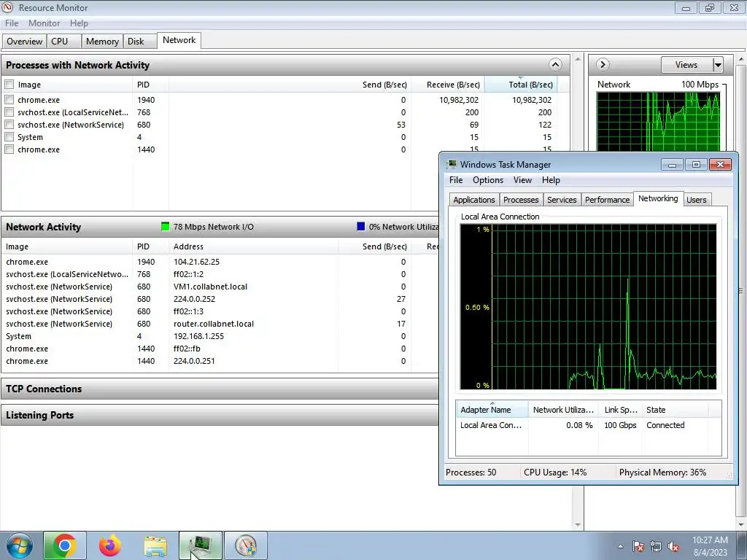Screen dimensions: 747x560
Task: Open Task Manager Options menu
Action: coord(488,180)
